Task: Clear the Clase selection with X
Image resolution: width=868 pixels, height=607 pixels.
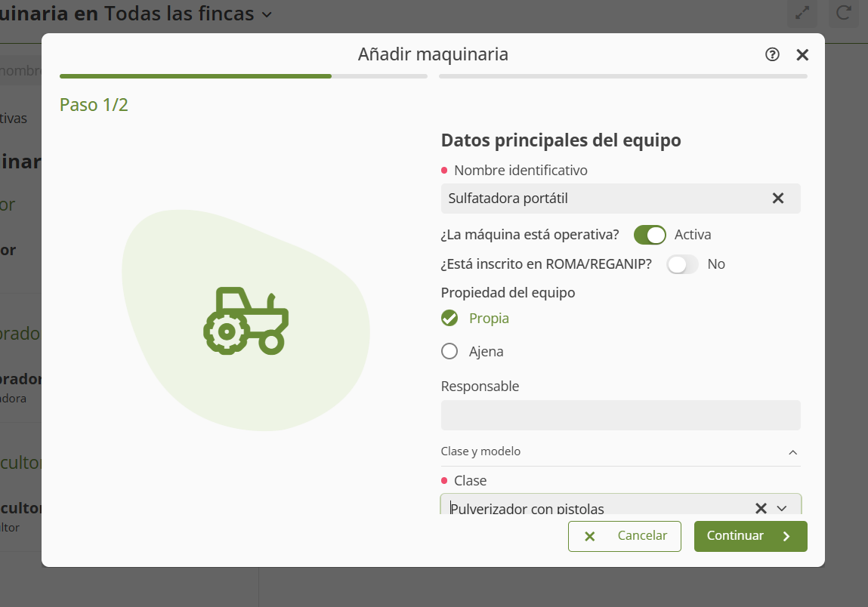Action: pyautogui.click(x=761, y=508)
